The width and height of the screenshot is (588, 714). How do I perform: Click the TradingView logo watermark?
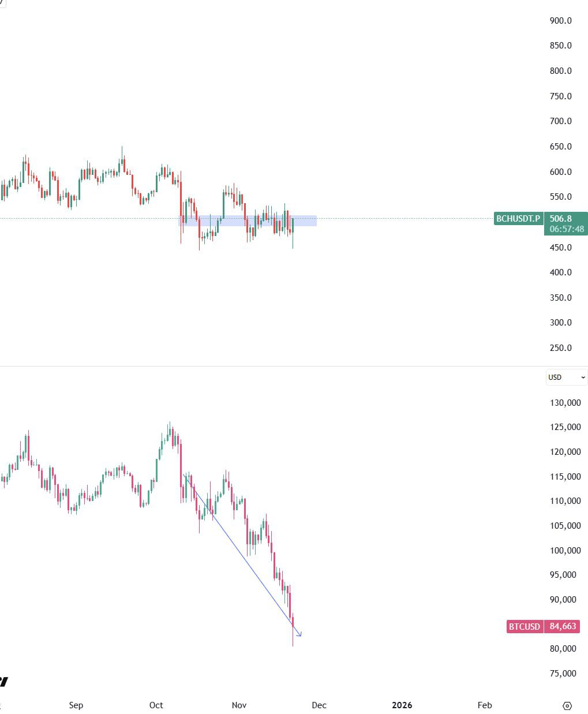3,681
